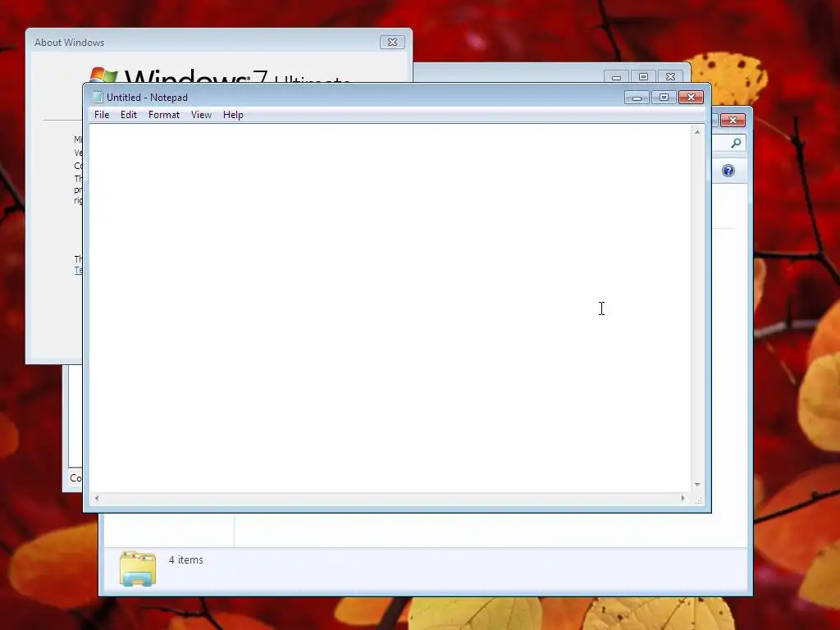Click the '4 items' text in Explorer
This screenshot has height=630, width=840.
(x=186, y=559)
